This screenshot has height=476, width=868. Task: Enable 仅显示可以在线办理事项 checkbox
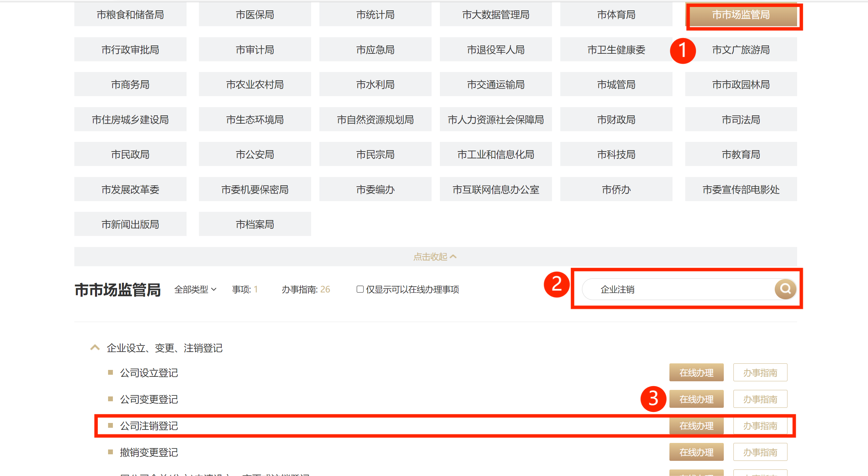pos(360,289)
